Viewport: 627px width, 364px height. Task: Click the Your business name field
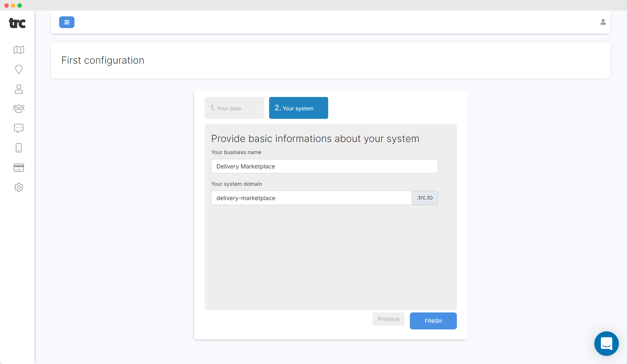click(324, 166)
